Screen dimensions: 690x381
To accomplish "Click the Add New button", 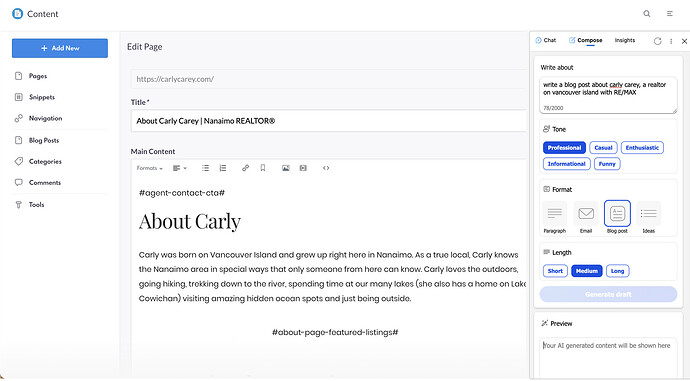I will [60, 48].
